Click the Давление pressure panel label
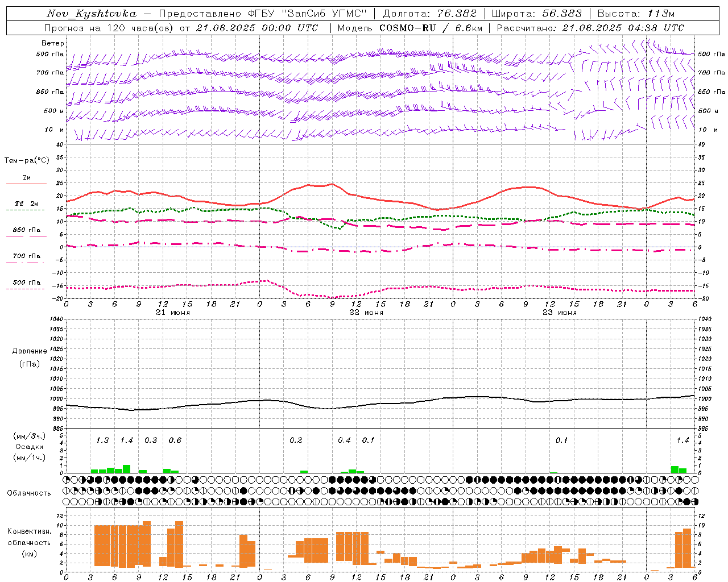Image resolution: width=728 pixels, height=582 pixels. pos(30,351)
